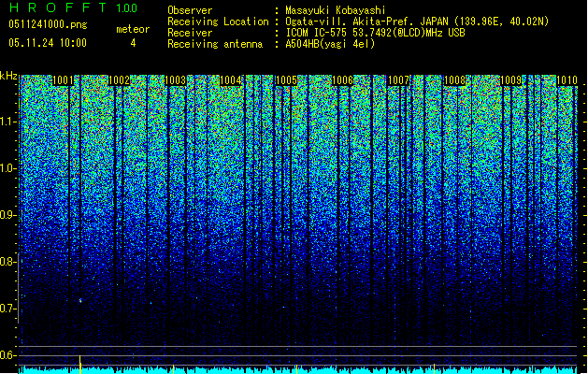The image size is (588, 374).
Task: Click the 1007 time marker
Action: (x=398, y=80)
